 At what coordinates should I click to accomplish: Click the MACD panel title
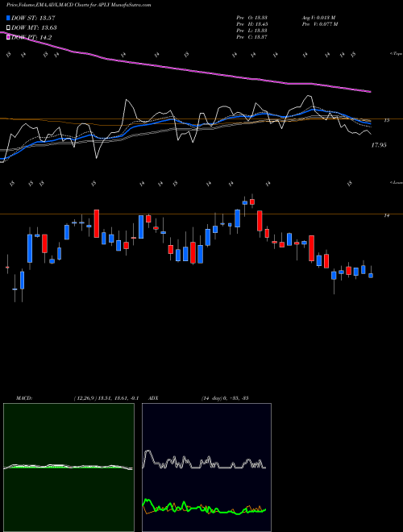click(x=24, y=398)
